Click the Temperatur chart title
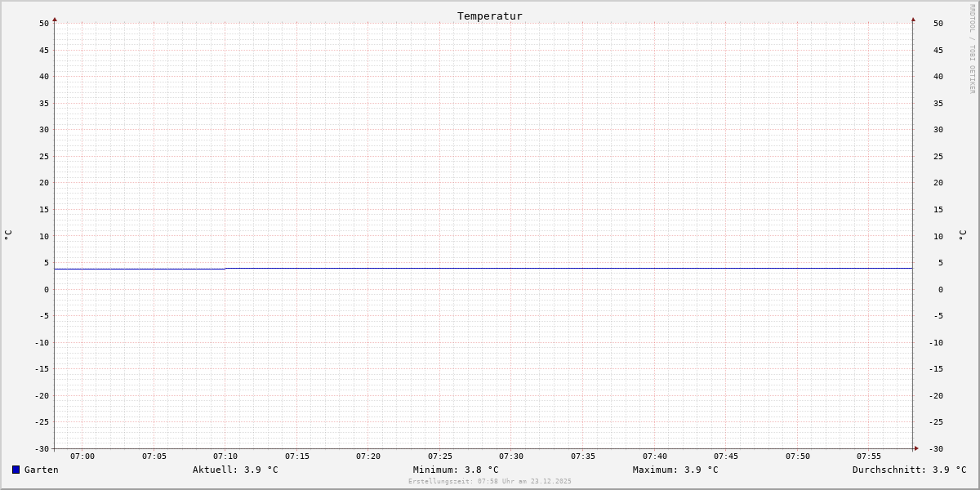This screenshot has height=490, width=980. pos(490,16)
